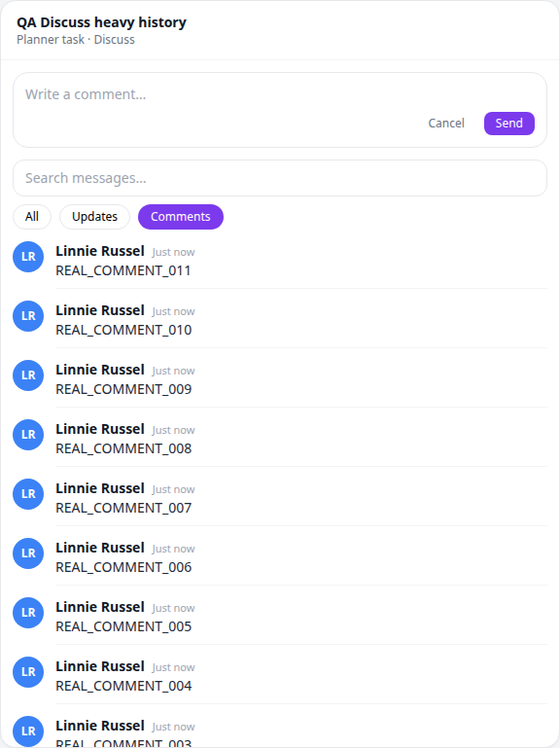
Task: Cancel the comment draft
Action: pyautogui.click(x=446, y=124)
